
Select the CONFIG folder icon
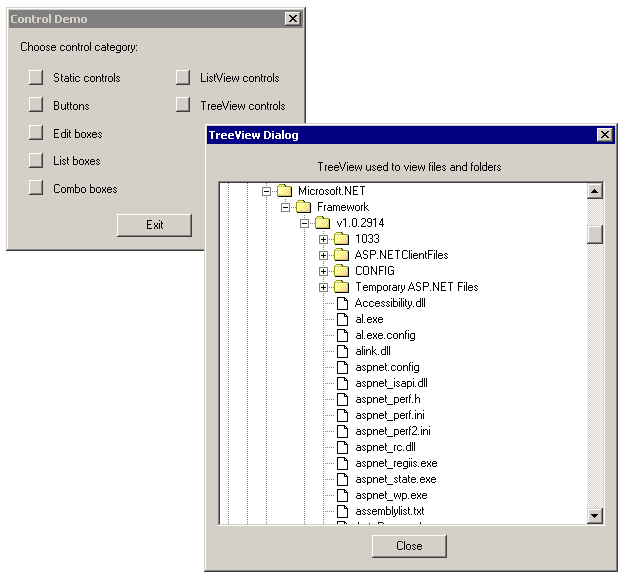pyautogui.click(x=342, y=271)
